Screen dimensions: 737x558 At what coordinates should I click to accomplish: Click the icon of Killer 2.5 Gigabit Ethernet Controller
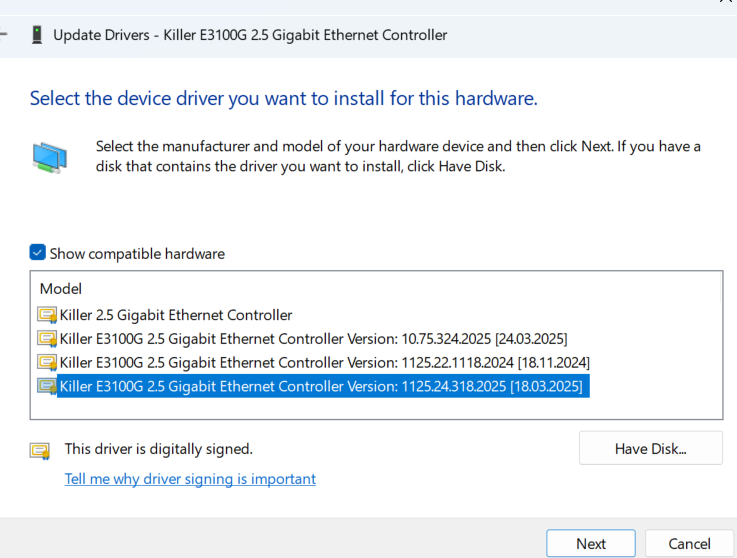click(x=47, y=315)
